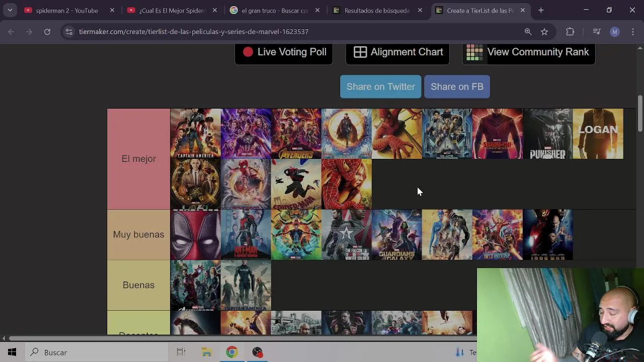Click Share on FB
644x362 pixels.
pyautogui.click(x=457, y=86)
